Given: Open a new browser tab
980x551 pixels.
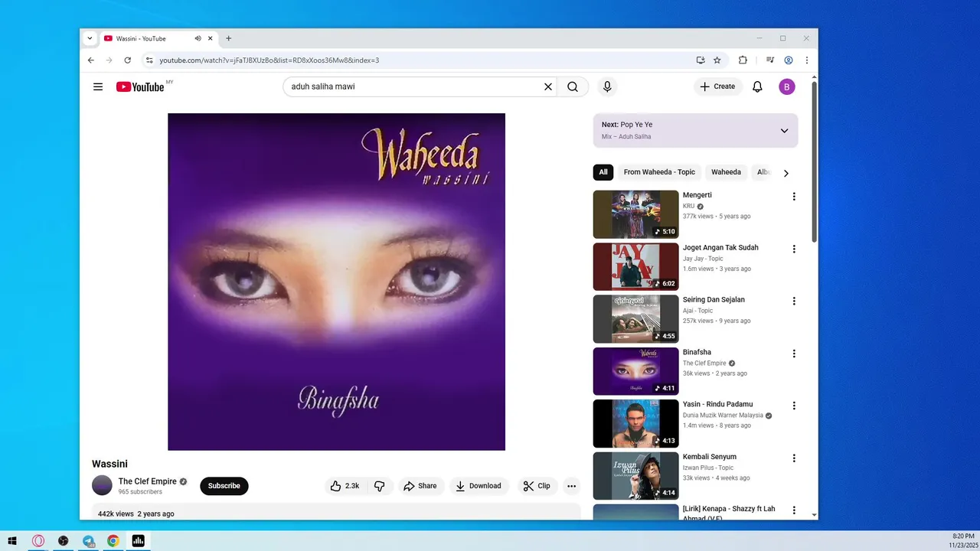Looking at the screenshot, I should coord(228,38).
